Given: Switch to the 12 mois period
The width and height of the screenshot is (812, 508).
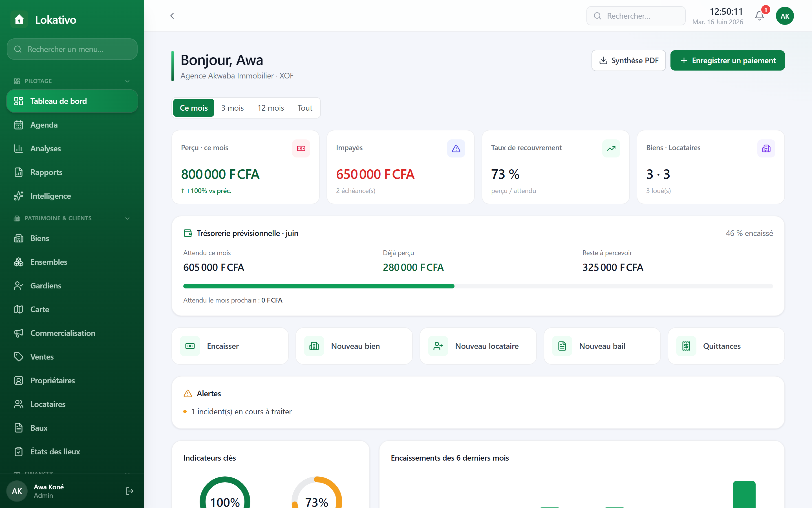Looking at the screenshot, I should point(271,108).
